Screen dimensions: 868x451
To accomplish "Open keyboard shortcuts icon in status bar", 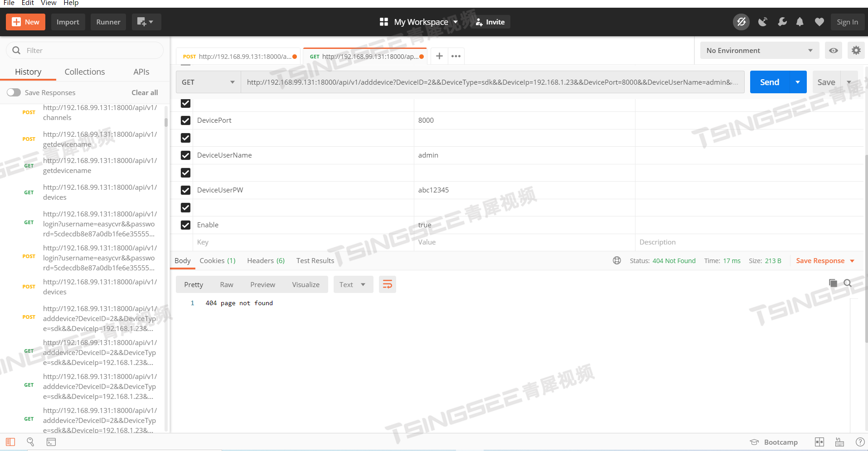I will [839, 442].
